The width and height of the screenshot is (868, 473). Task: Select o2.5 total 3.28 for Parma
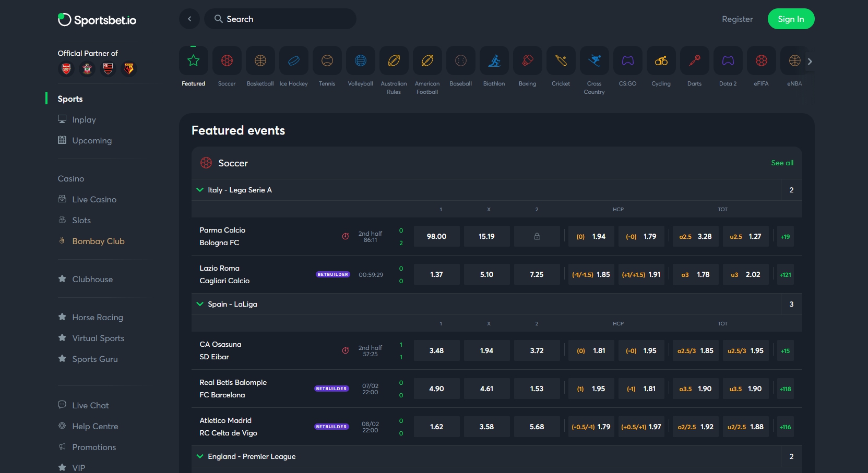tap(696, 236)
